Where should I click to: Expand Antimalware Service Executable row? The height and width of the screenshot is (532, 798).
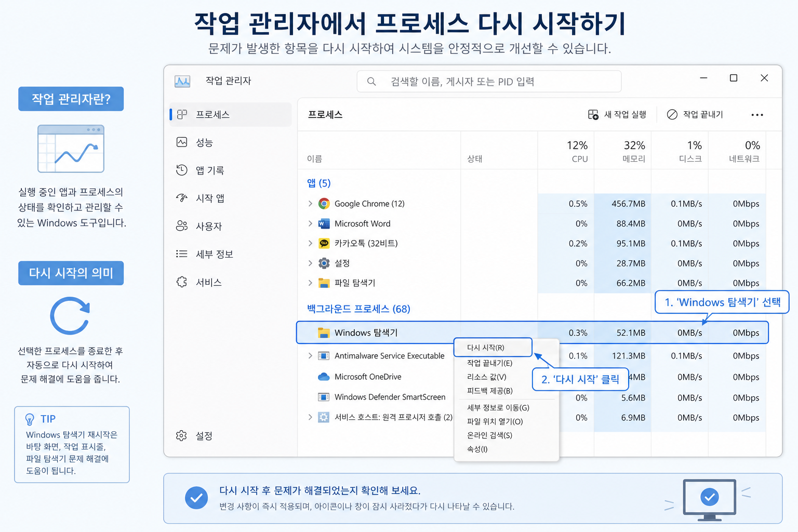point(310,356)
